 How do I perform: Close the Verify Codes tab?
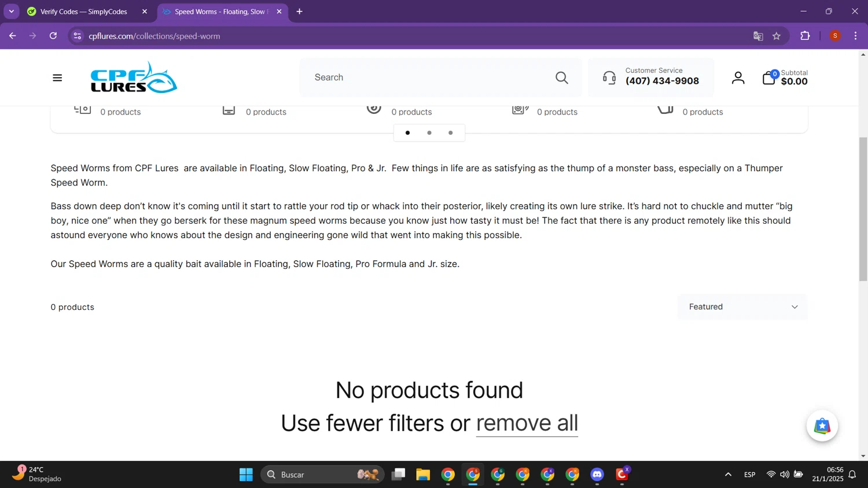click(x=145, y=12)
